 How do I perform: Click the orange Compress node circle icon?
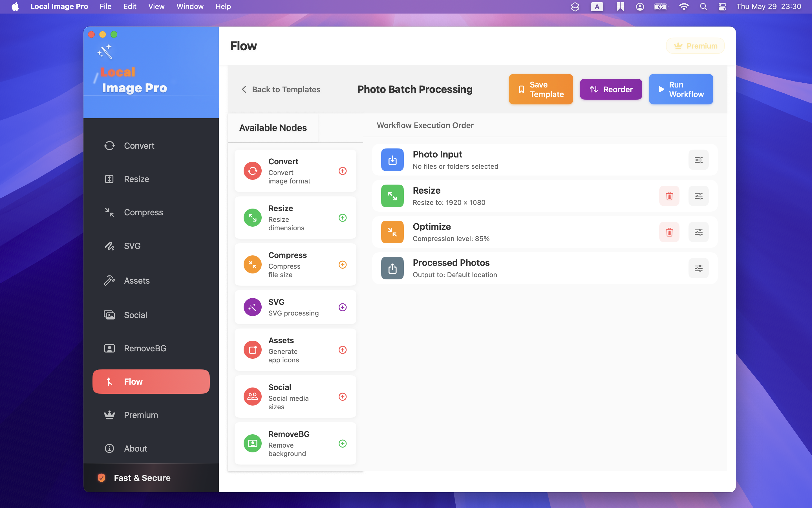click(252, 265)
